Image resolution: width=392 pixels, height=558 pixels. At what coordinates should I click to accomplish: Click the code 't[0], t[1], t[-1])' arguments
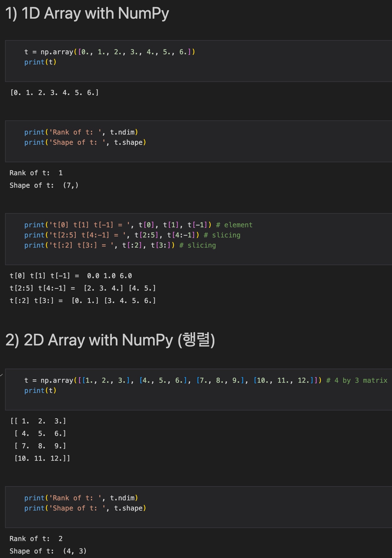point(175,225)
